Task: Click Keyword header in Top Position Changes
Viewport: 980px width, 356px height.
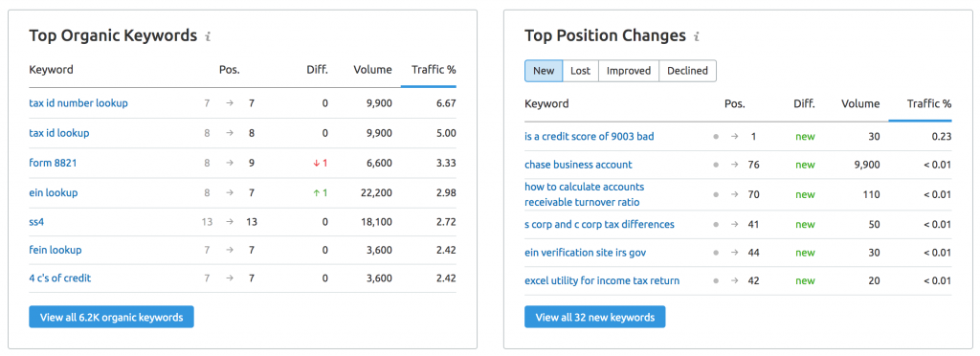Action: click(546, 103)
